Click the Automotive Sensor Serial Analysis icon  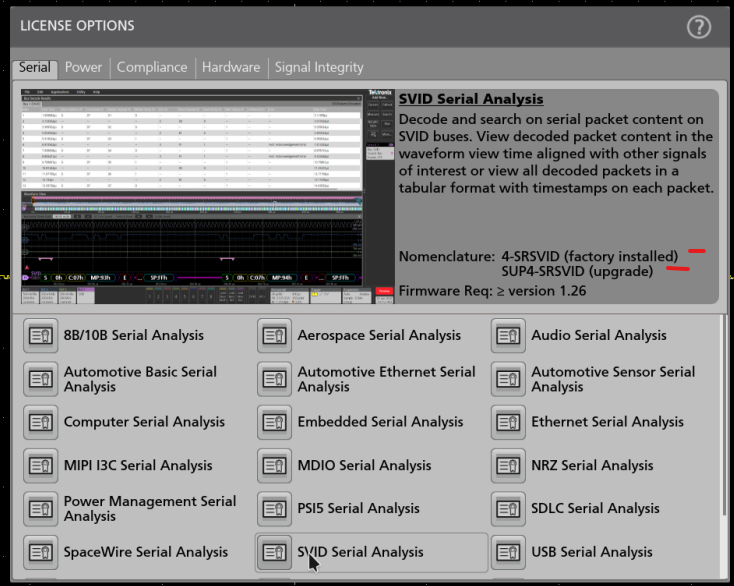508,379
